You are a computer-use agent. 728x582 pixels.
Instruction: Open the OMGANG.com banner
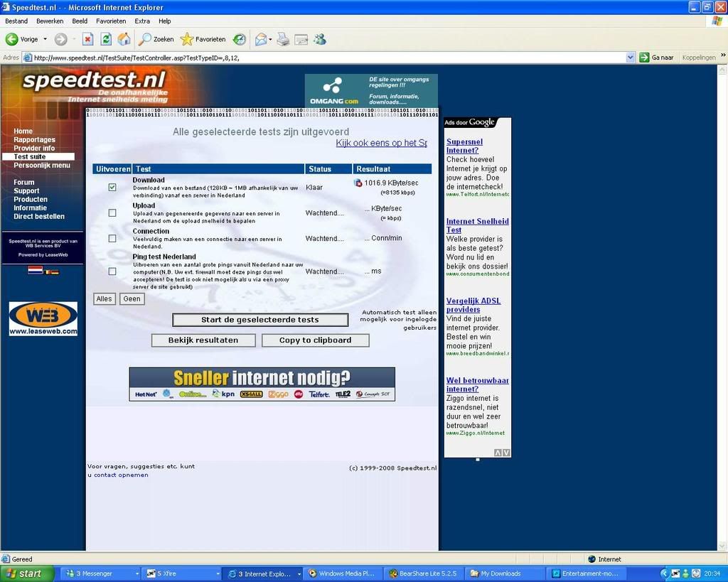(x=371, y=90)
